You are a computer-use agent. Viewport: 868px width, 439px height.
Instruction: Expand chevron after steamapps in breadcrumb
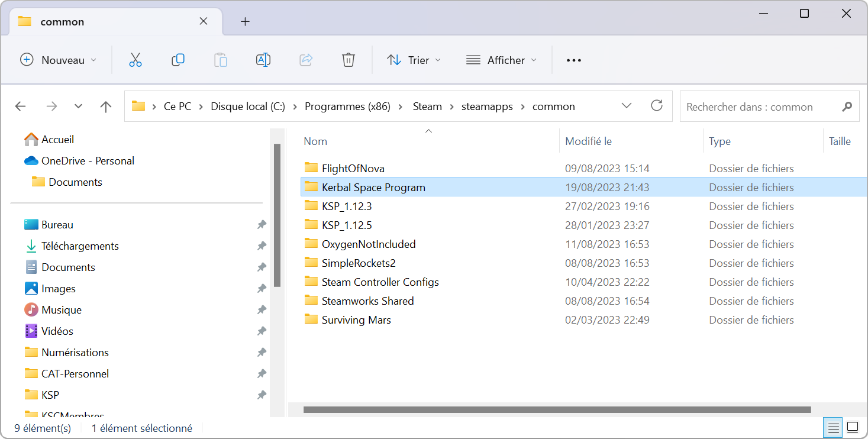pyautogui.click(x=523, y=106)
